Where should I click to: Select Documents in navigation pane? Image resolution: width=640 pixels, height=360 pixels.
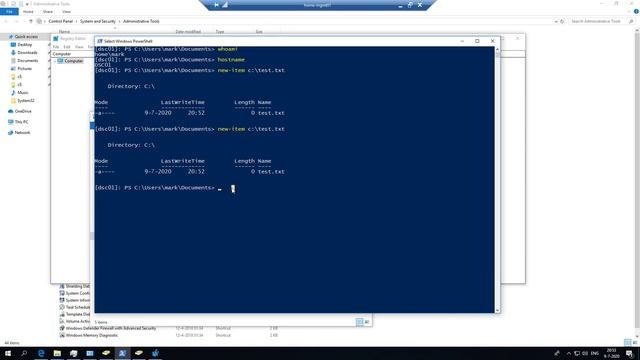[x=27, y=60]
